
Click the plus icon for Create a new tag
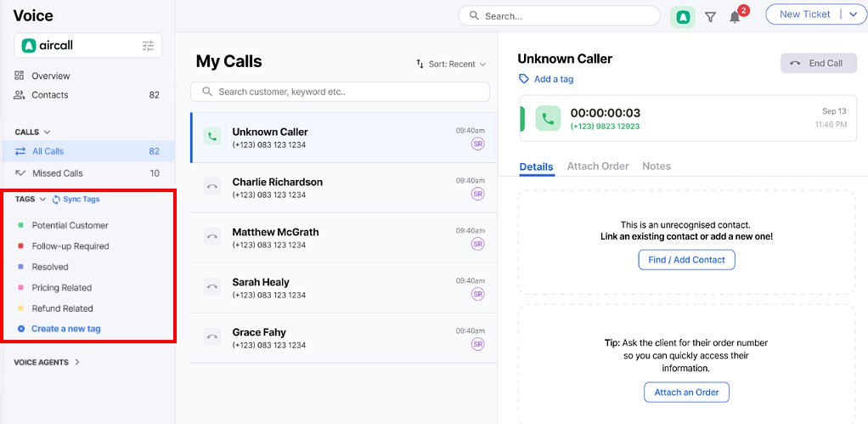(21, 329)
